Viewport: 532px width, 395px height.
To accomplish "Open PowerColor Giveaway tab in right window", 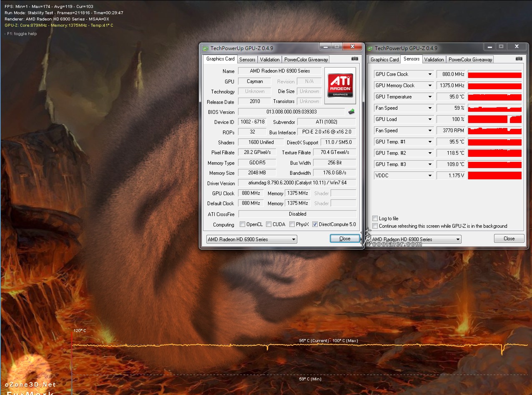I will (x=470, y=60).
